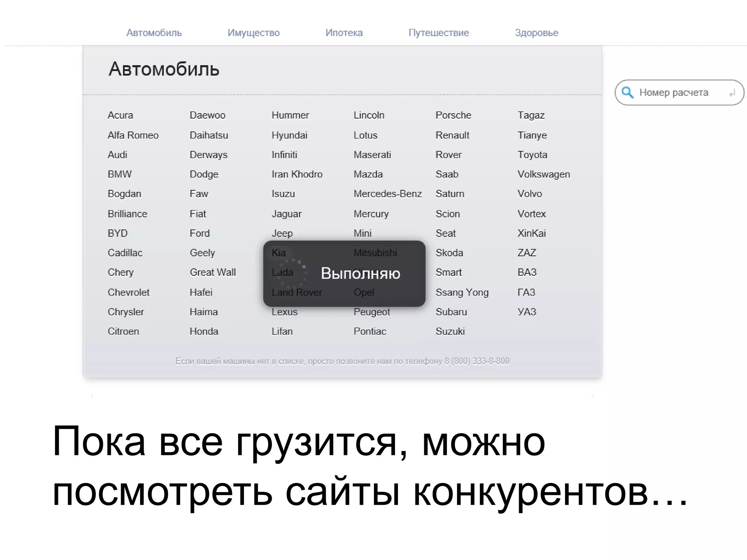The width and height of the screenshot is (747, 560).
Task: Click the Isuzu brand link
Action: click(283, 194)
